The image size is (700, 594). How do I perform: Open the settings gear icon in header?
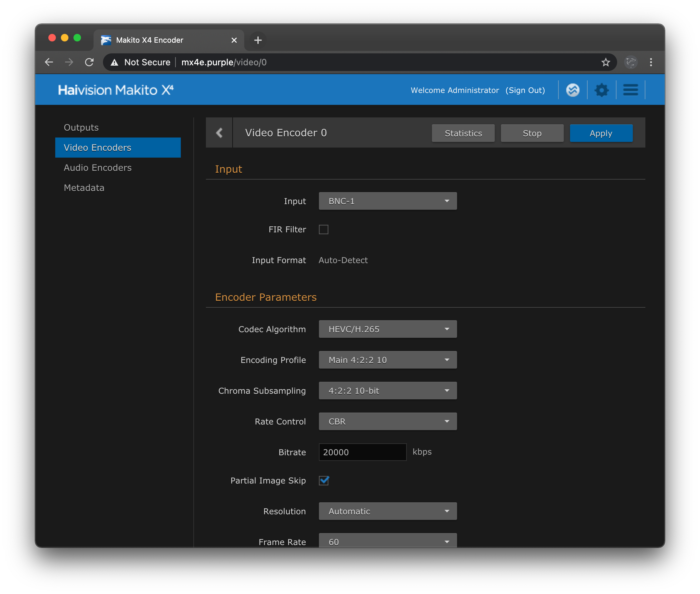601,90
